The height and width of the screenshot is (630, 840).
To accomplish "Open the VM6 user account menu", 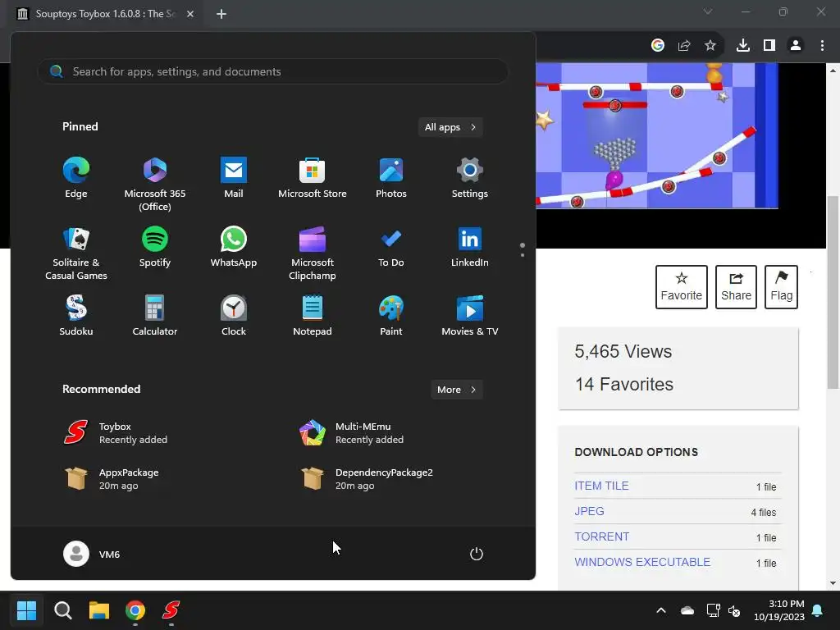I will 92,554.
